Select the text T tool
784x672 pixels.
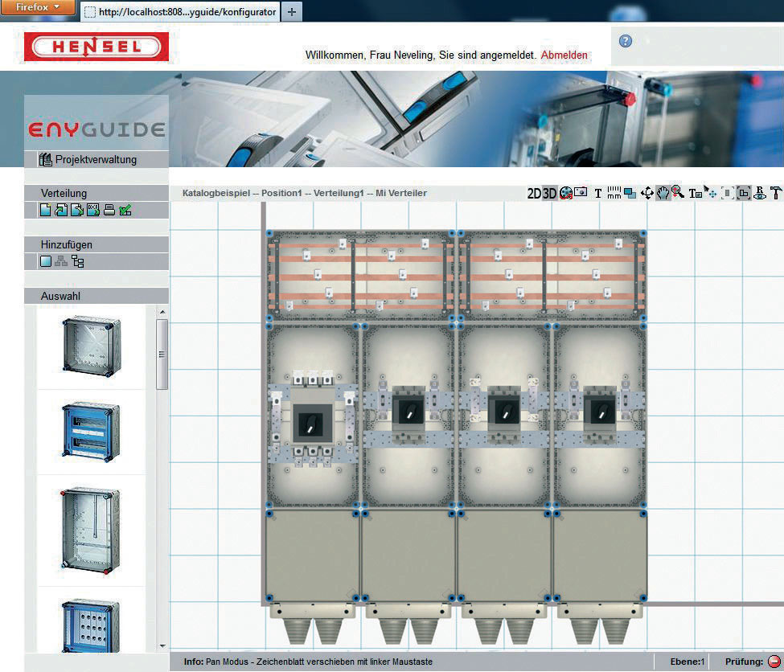pos(598,193)
